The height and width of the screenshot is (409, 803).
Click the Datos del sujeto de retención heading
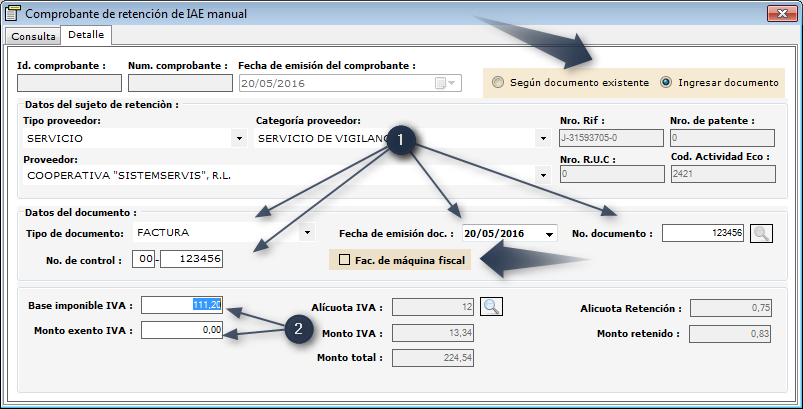(x=102, y=105)
